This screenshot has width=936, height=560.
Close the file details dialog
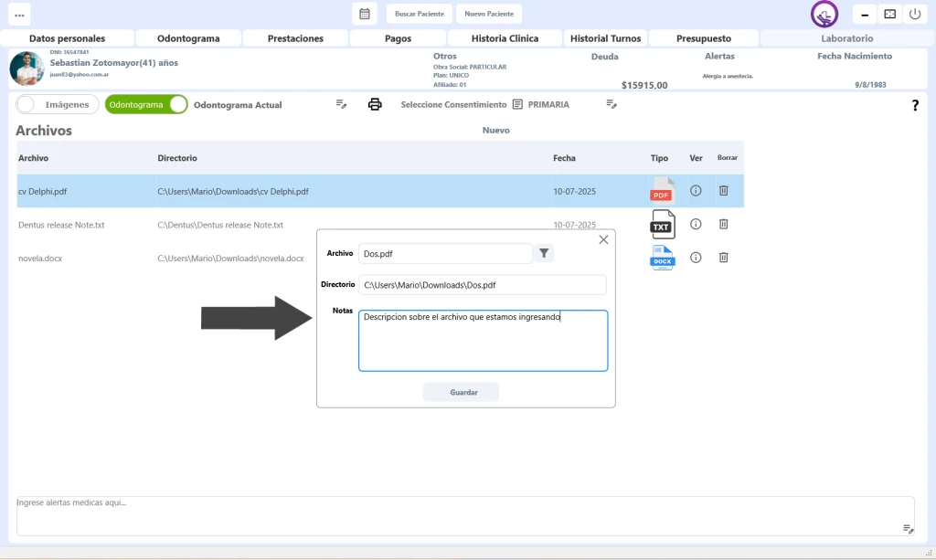point(603,239)
